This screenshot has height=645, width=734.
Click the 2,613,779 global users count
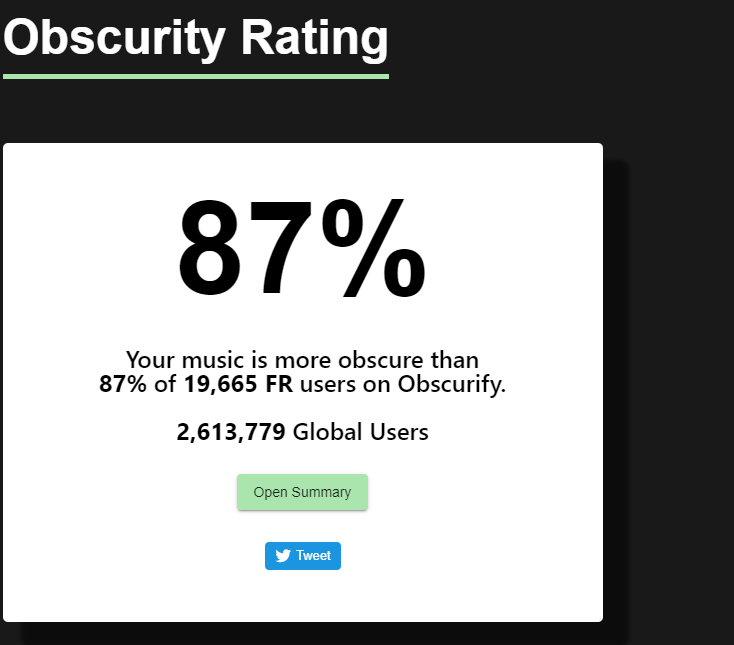(231, 432)
